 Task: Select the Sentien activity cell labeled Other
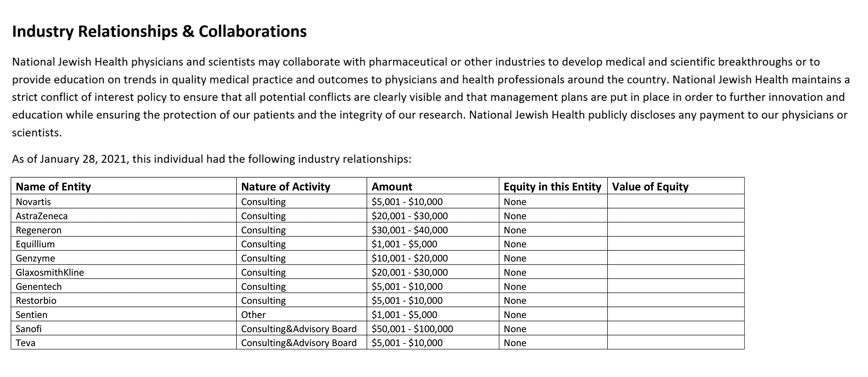(302, 314)
